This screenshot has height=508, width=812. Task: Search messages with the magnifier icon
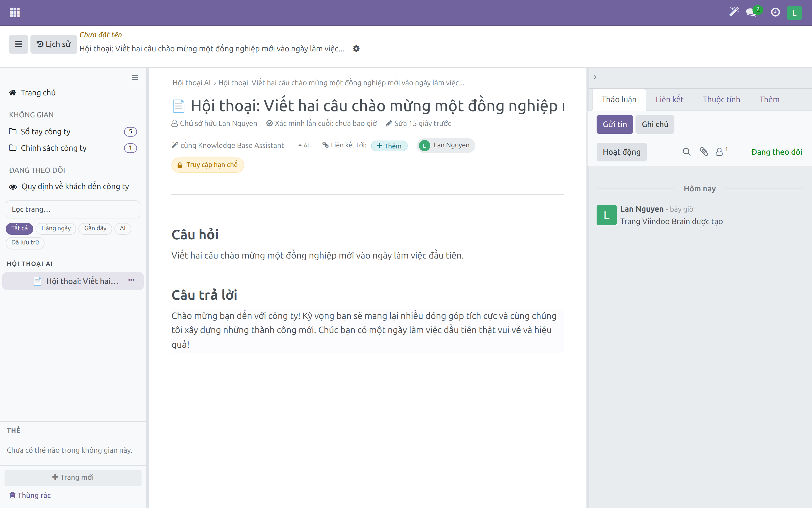687,152
